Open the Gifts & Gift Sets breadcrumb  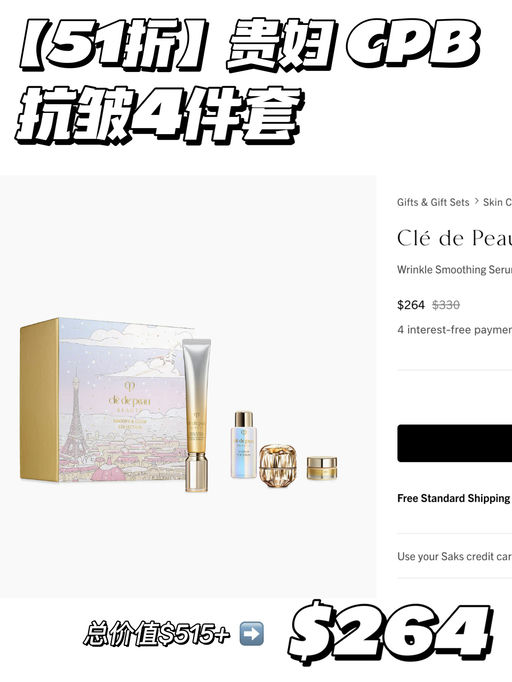pyautogui.click(x=433, y=202)
